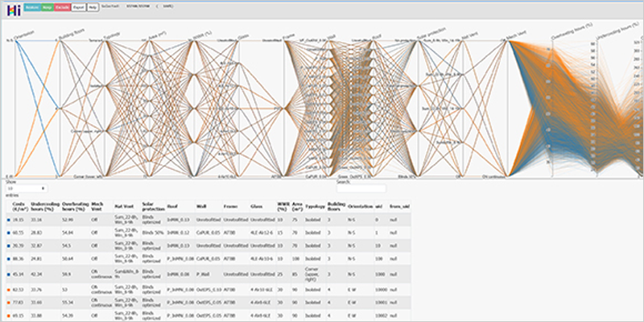
Task: Click into the Search input field
Action: pyautogui.click(x=361, y=188)
